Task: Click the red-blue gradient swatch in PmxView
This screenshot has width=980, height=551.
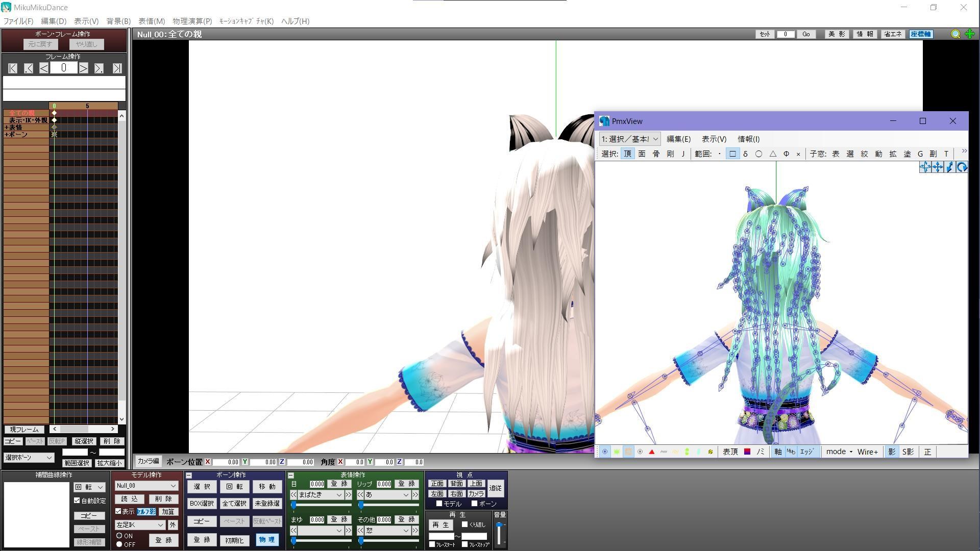Action: 747,452
